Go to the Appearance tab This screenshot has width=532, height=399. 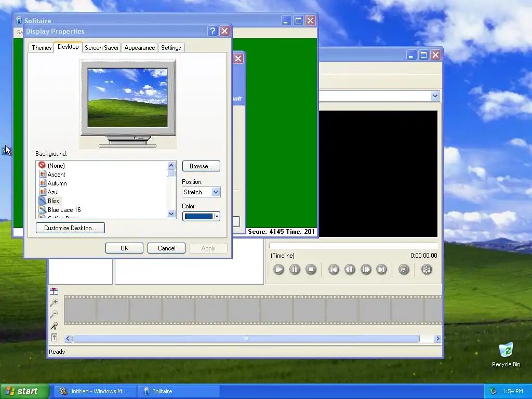point(139,48)
